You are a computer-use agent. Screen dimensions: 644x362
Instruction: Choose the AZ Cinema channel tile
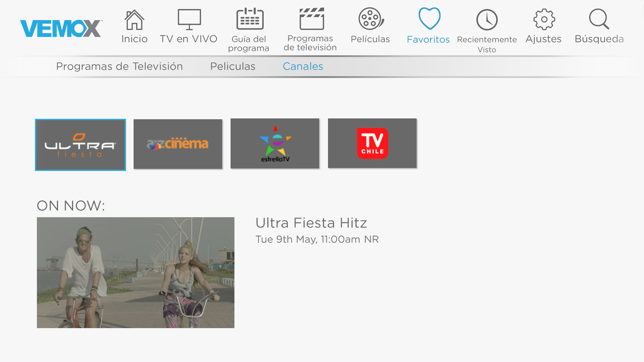(x=178, y=144)
